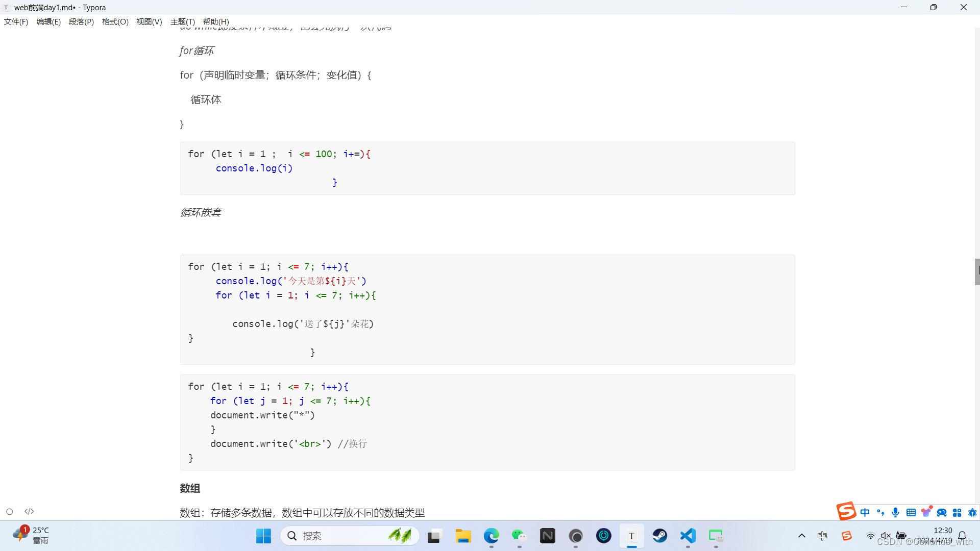Expand hidden system tray icons
Image resolution: width=980 pixels, height=551 pixels.
[x=801, y=536]
